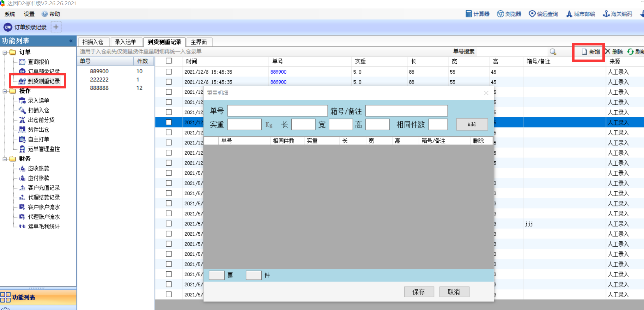Image resolution: width=644 pixels, height=310 pixels.
Task: Launch the 浏览器 browser tool
Action: [x=509, y=14]
